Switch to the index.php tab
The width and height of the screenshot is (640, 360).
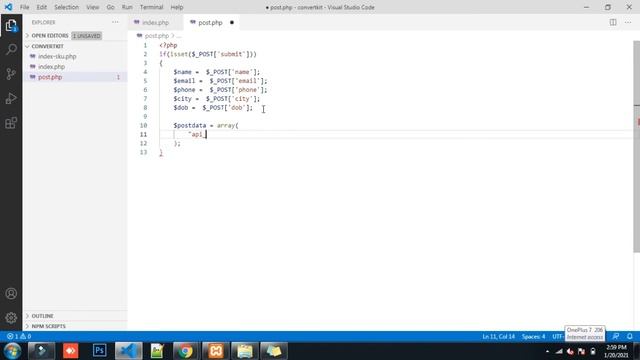(156, 22)
